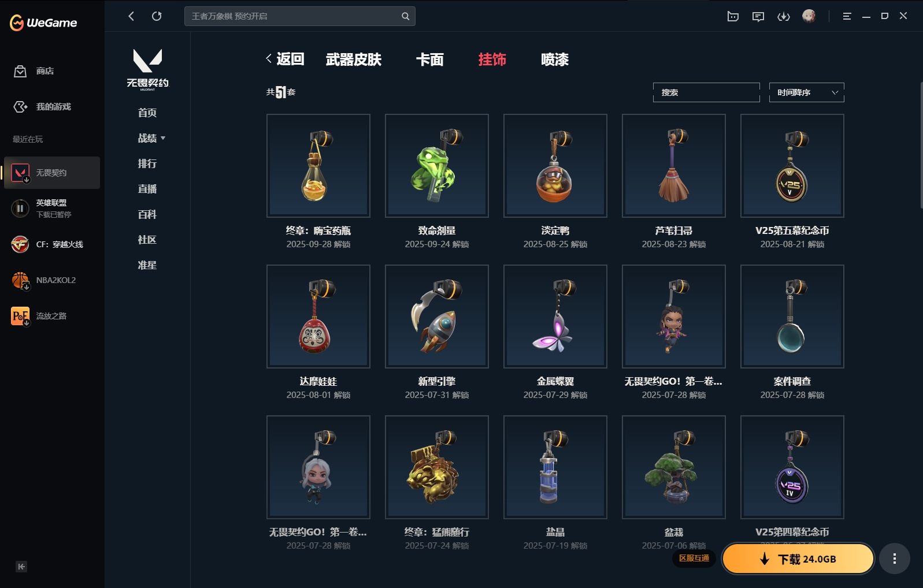This screenshot has height=588, width=923.
Task: Open the 商店 store icon
Action: (20, 71)
